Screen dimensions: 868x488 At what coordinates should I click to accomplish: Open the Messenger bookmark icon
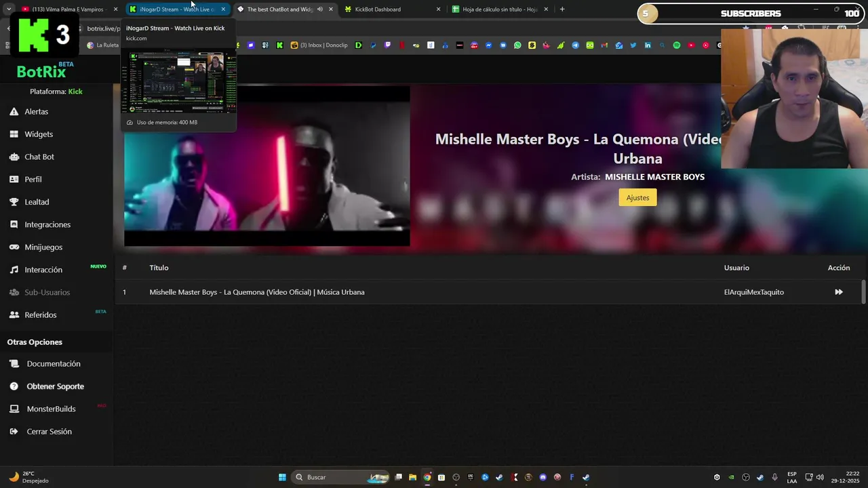[488, 45]
